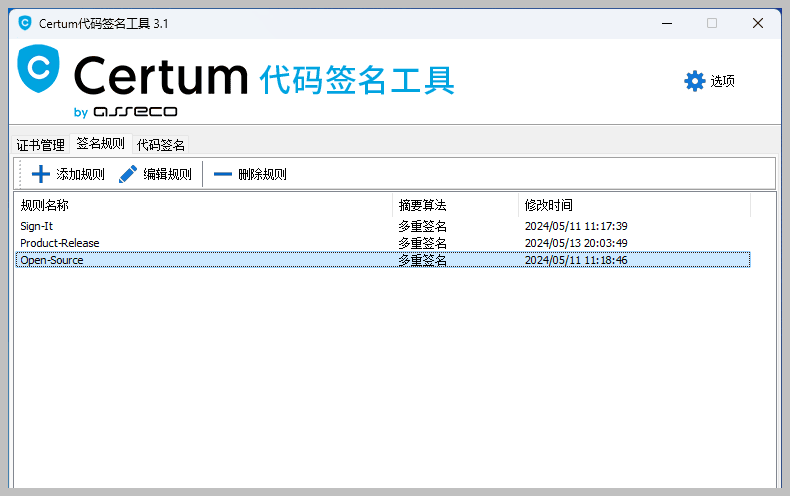Click the blue plus icon for 添加规则
The width and height of the screenshot is (790, 496).
41,174
